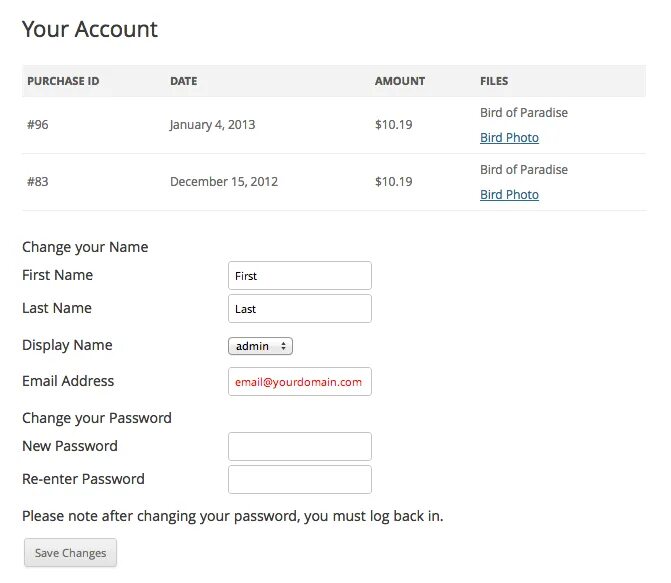
Task: Focus the Last Name input field
Action: (x=299, y=309)
